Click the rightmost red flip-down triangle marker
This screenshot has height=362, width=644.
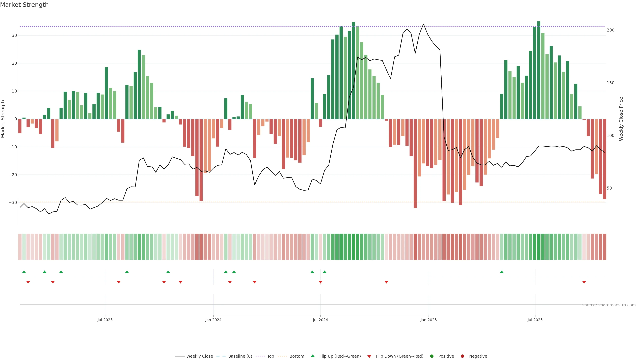point(584,282)
